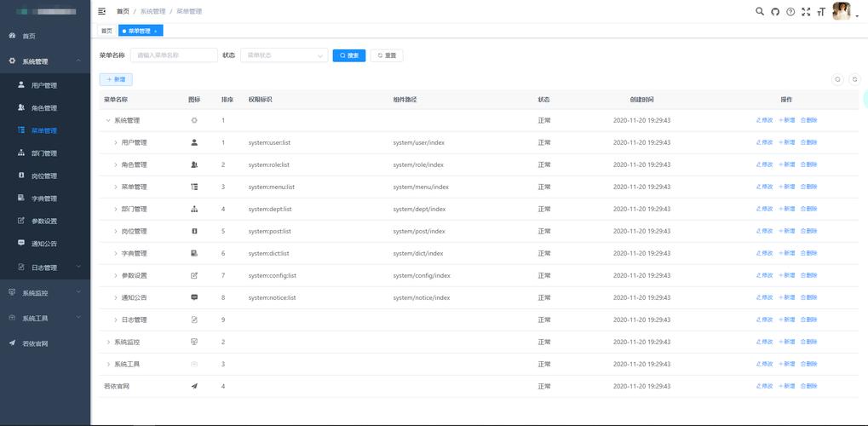The width and height of the screenshot is (868, 426).
Task: Click the sidebar collapse hamburger icon
Action: point(102,12)
